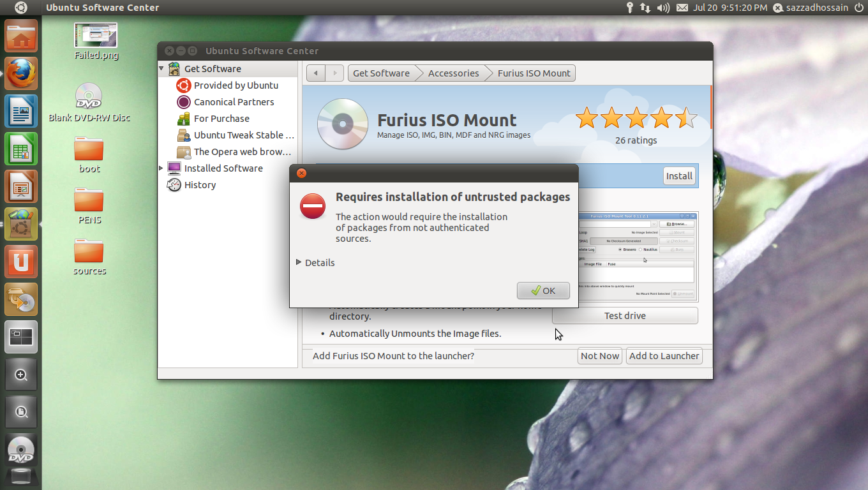Select For Purchase in sidebar
Image resolution: width=868 pixels, height=490 pixels.
(221, 119)
